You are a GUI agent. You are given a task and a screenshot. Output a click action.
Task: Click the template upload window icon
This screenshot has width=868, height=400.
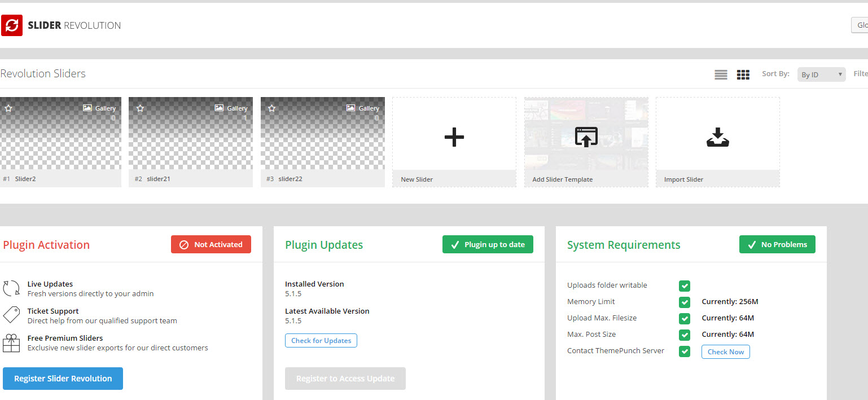[x=586, y=137]
